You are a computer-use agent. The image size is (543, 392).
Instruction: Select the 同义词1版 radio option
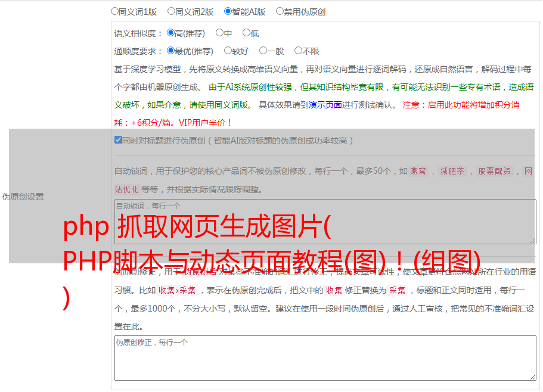pos(114,11)
